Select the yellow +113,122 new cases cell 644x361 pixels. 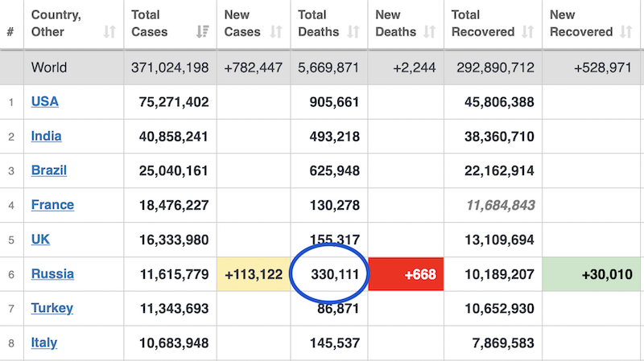click(x=254, y=274)
